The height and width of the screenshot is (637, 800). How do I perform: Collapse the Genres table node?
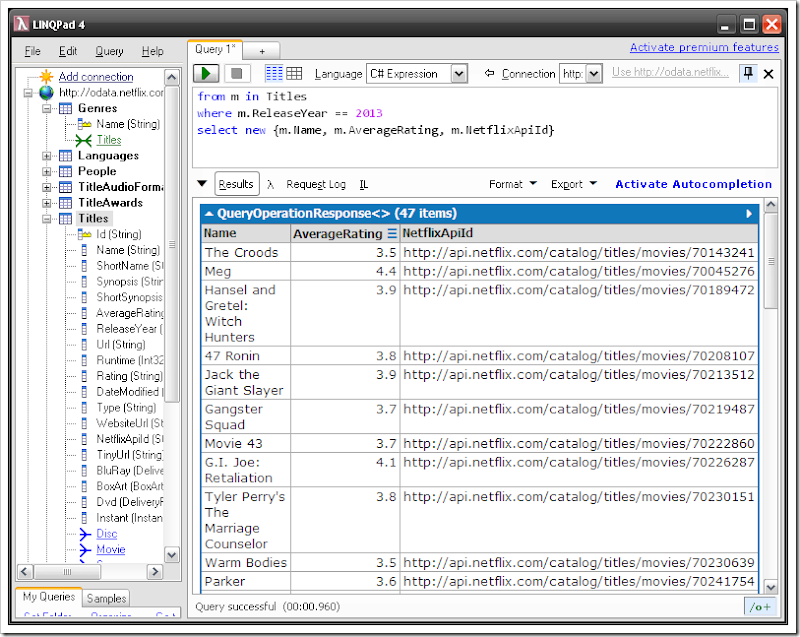pyautogui.click(x=47, y=108)
